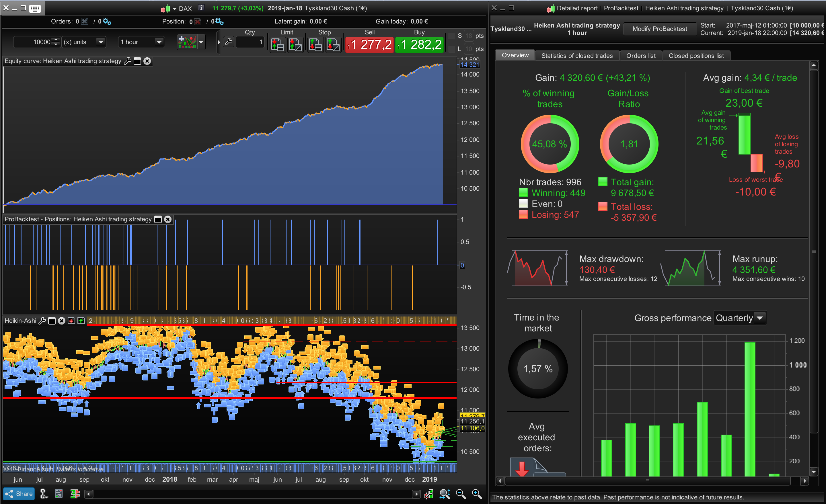Click the add indicator chart icon
Screen dimensions: 826x504
187,42
